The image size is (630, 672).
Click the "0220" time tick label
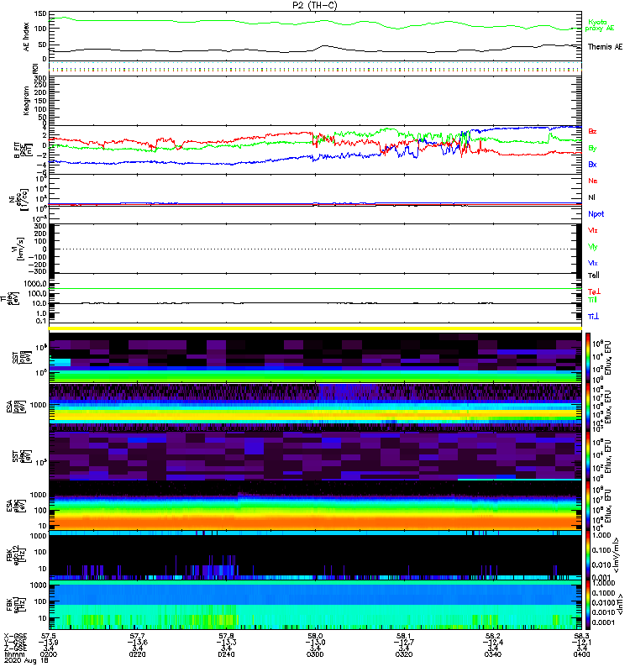[x=137, y=654]
